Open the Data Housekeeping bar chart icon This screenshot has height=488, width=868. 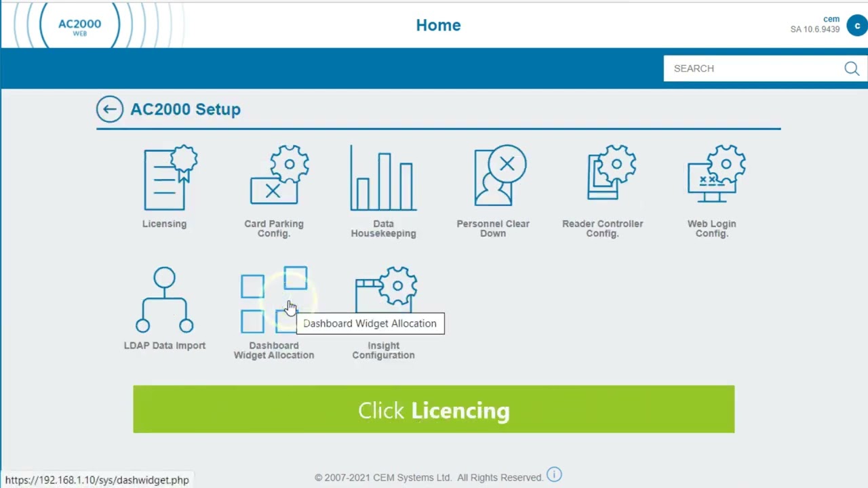pos(383,178)
